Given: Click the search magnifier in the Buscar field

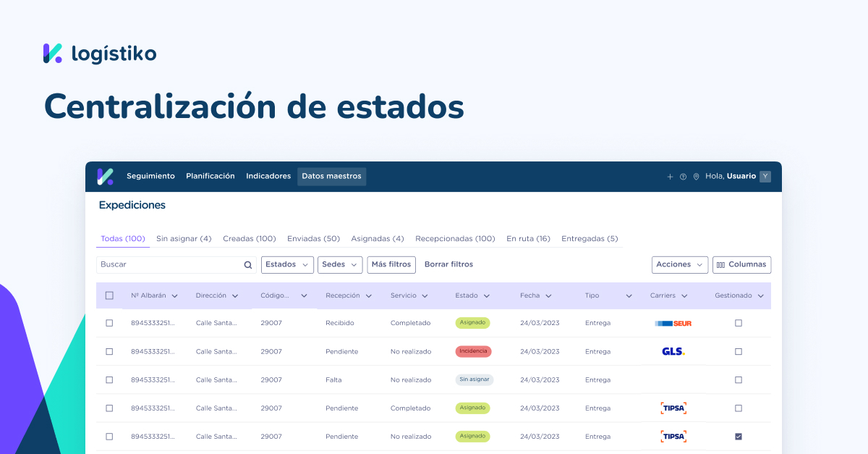Looking at the screenshot, I should click(x=247, y=264).
